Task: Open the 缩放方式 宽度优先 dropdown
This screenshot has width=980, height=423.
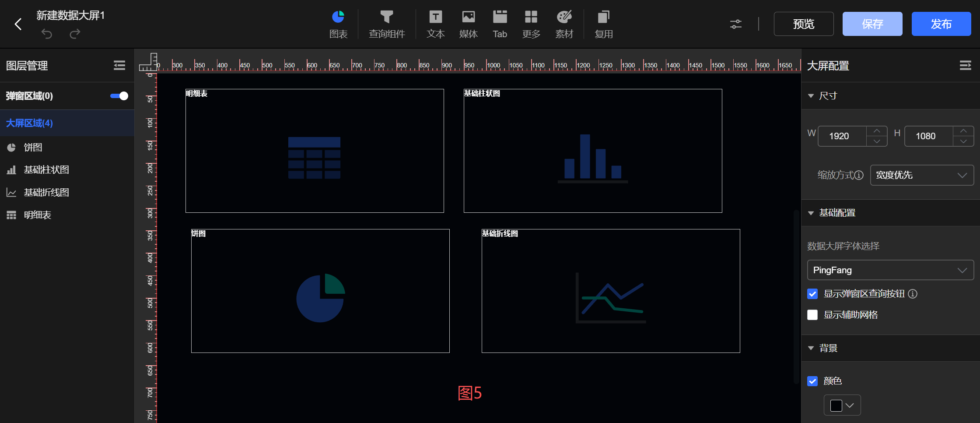Action: click(922, 175)
